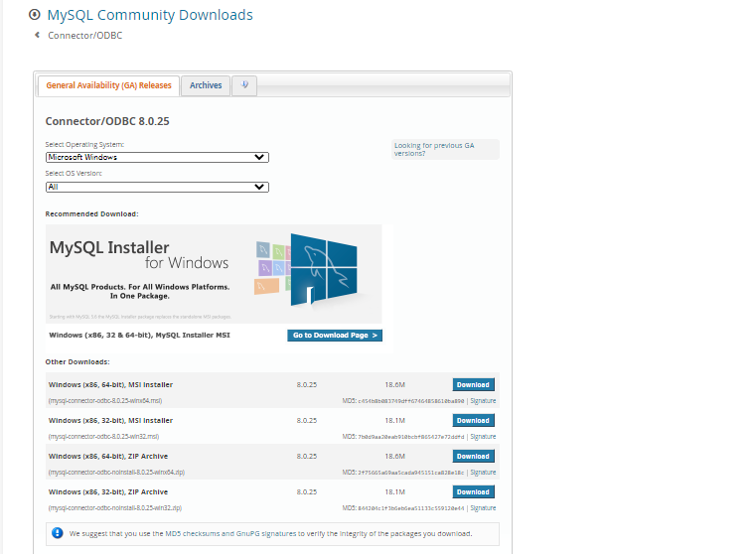The width and height of the screenshot is (756, 554).
Task: Click the MD5 checksums and GnuPG signatures link
Action: (230, 534)
